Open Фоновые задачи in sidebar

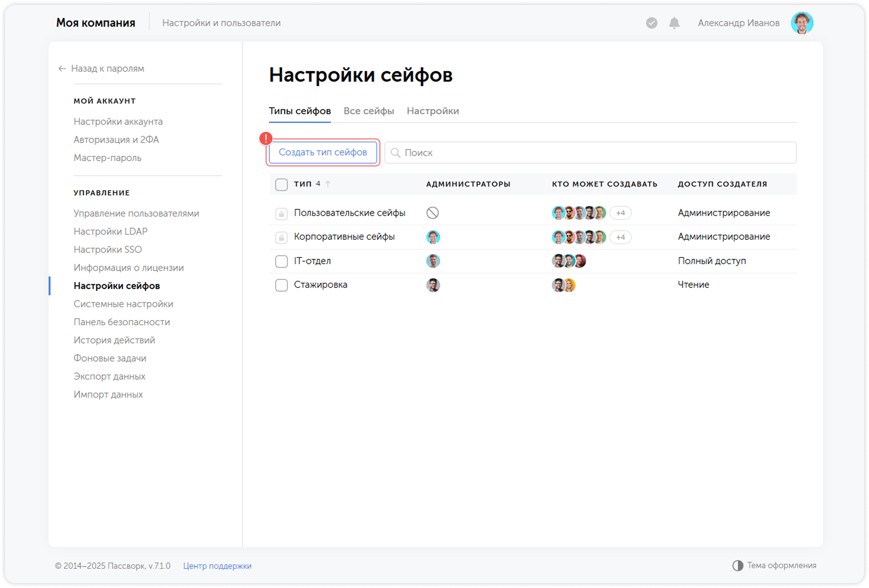point(110,358)
